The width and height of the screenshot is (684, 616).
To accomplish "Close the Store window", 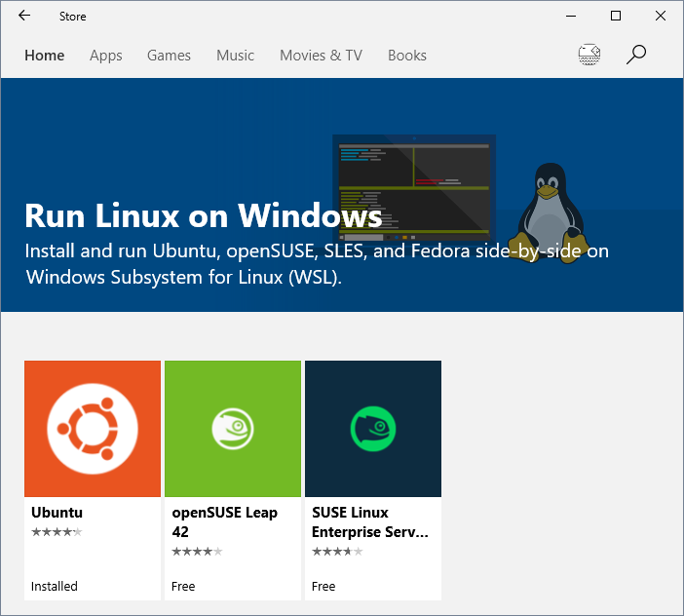I will tap(661, 17).
